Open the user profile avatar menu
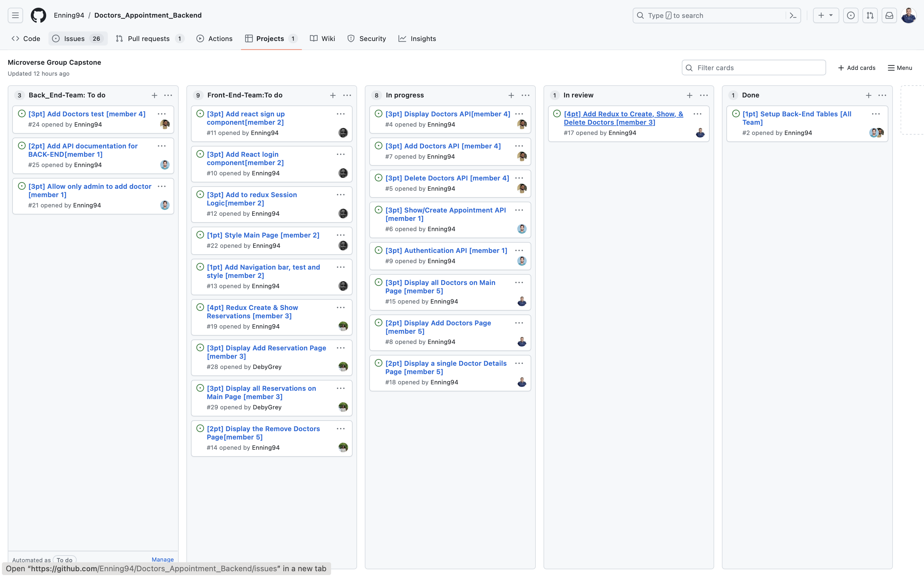The height and width of the screenshot is (577, 924). click(908, 16)
